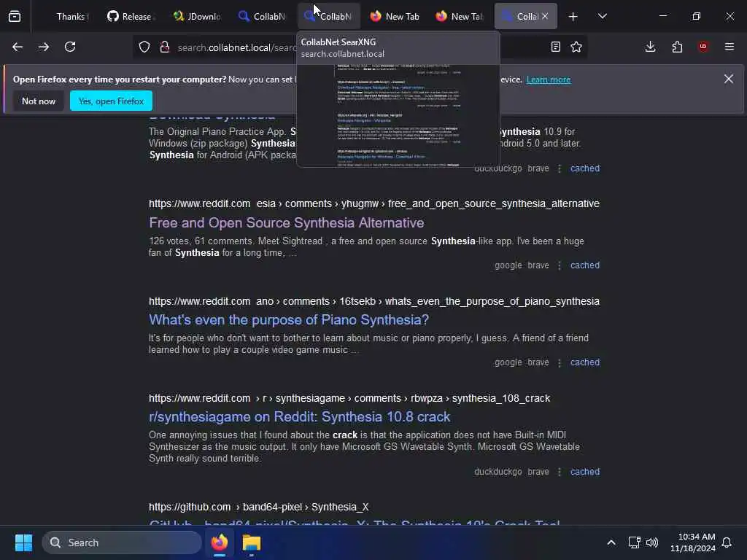Click reddit URL for synthesia_108_crack
Screen dimensions: 747x560
tap(349, 398)
